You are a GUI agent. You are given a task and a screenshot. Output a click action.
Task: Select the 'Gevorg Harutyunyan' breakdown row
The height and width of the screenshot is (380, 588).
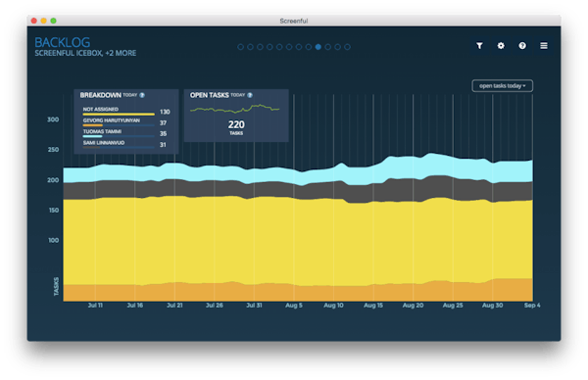(x=126, y=122)
